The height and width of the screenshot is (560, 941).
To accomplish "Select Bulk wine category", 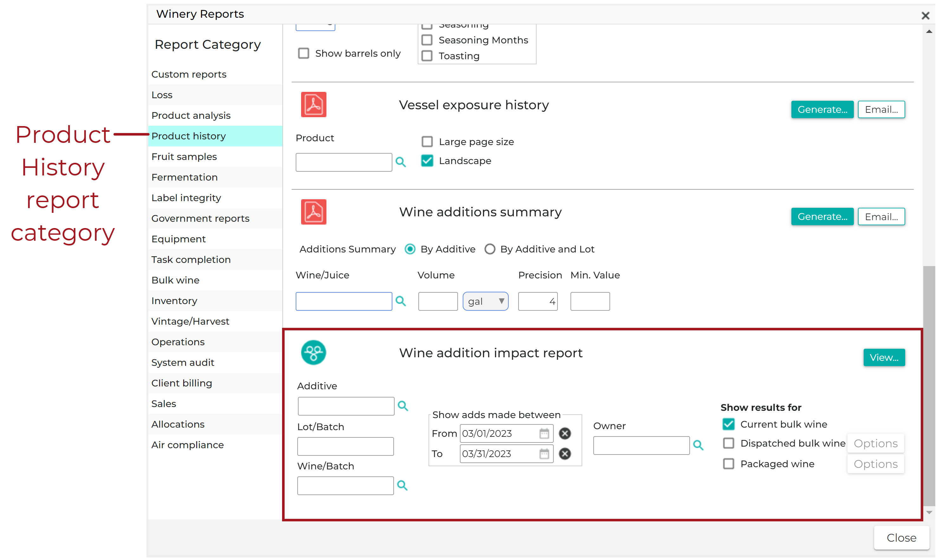I will pos(216,280).
